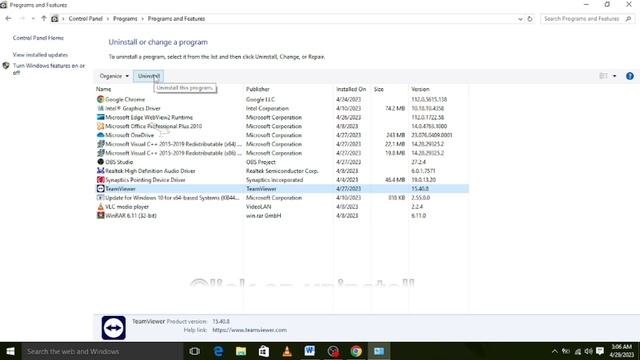Sort by the Installed On column header
The width and height of the screenshot is (640, 360).
click(351, 89)
